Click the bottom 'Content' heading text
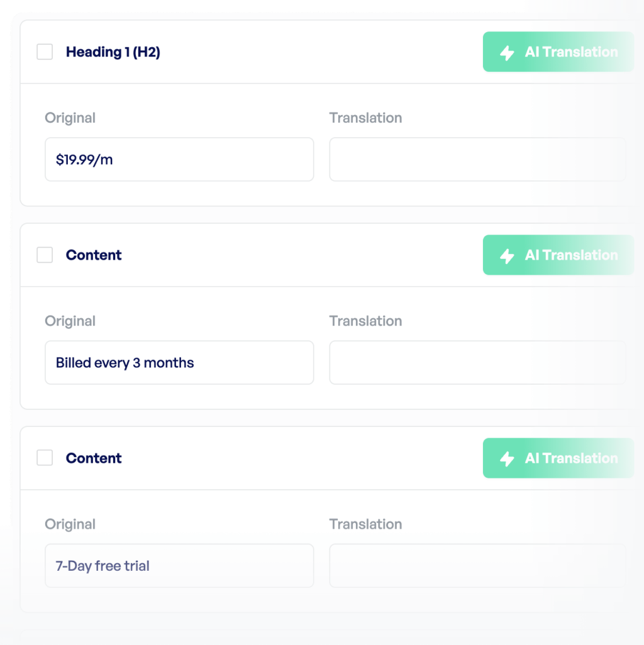Image resolution: width=644 pixels, height=645 pixels. click(94, 458)
